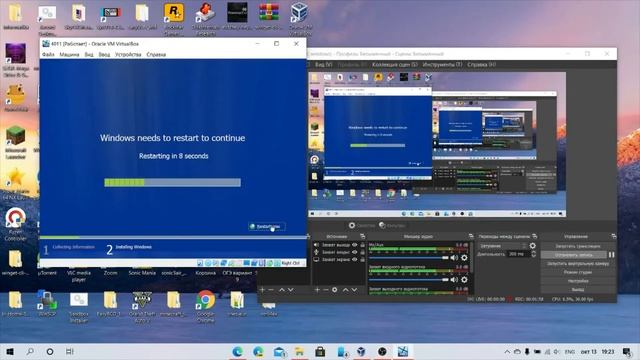Pause recording with the pause icon in OBS
Screen dimensions: 640x360
611,255
